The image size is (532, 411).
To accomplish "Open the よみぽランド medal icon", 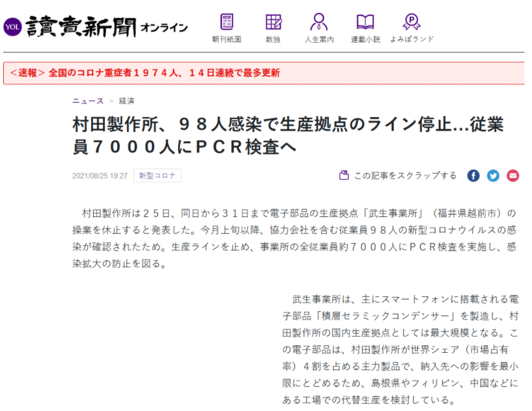I will pos(411,23).
